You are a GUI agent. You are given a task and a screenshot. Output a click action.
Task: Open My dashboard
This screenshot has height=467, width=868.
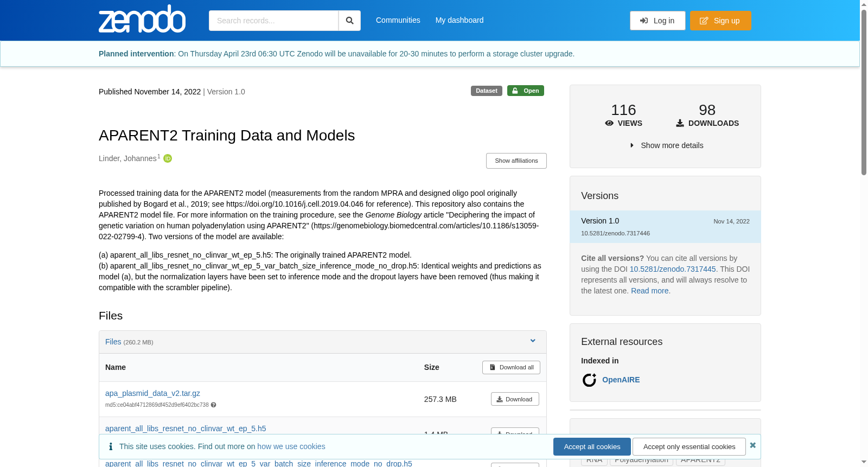point(459,20)
